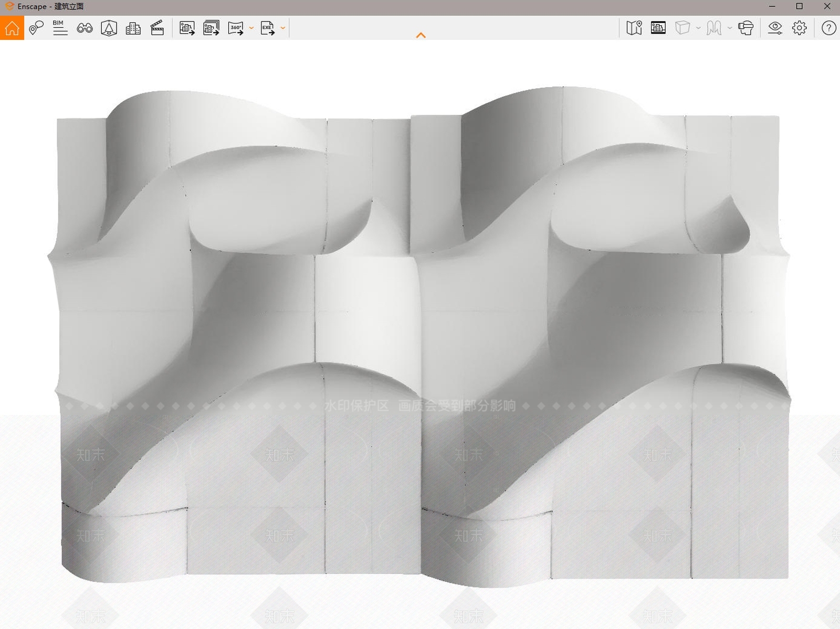Toggle the safe frame tree icon
The image size is (840, 629).
pos(109,28)
